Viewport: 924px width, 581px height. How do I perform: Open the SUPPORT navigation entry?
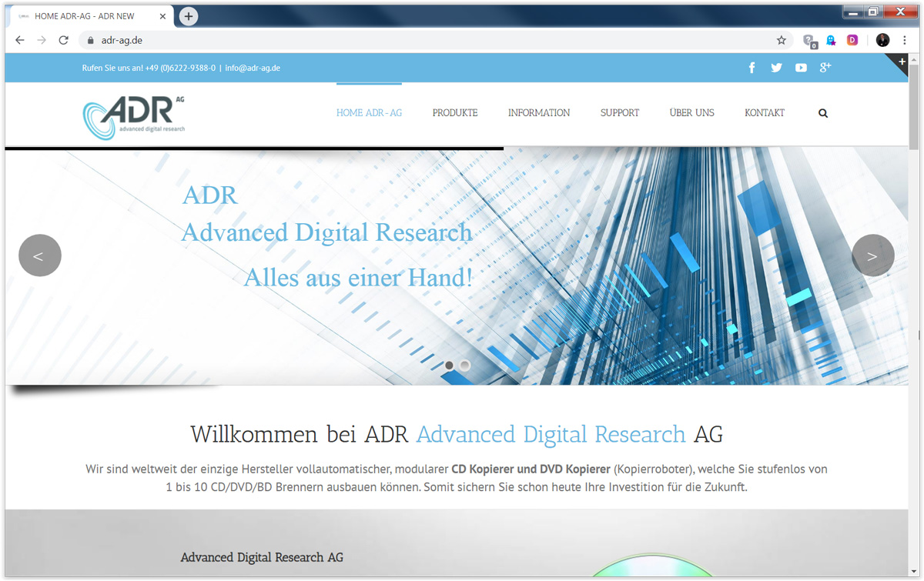pyautogui.click(x=619, y=112)
